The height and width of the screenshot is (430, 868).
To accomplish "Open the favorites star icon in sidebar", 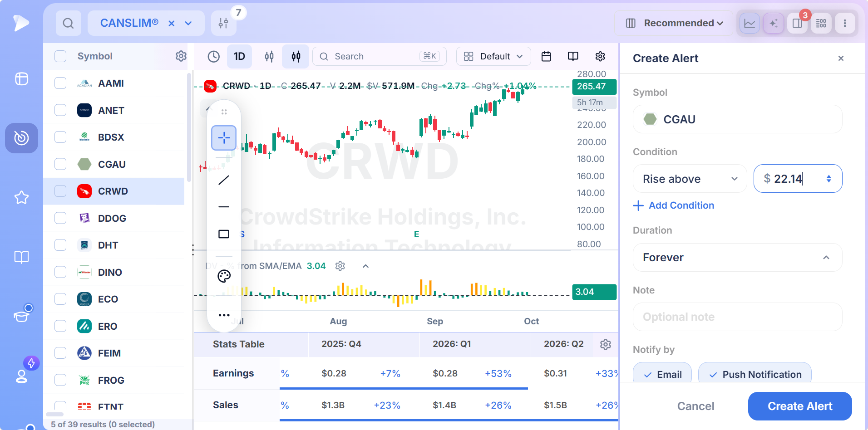I will (21, 197).
